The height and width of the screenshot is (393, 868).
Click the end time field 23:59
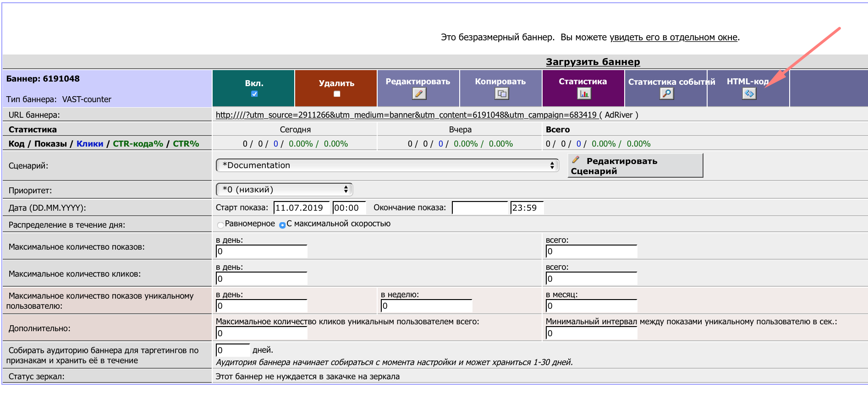[527, 208]
